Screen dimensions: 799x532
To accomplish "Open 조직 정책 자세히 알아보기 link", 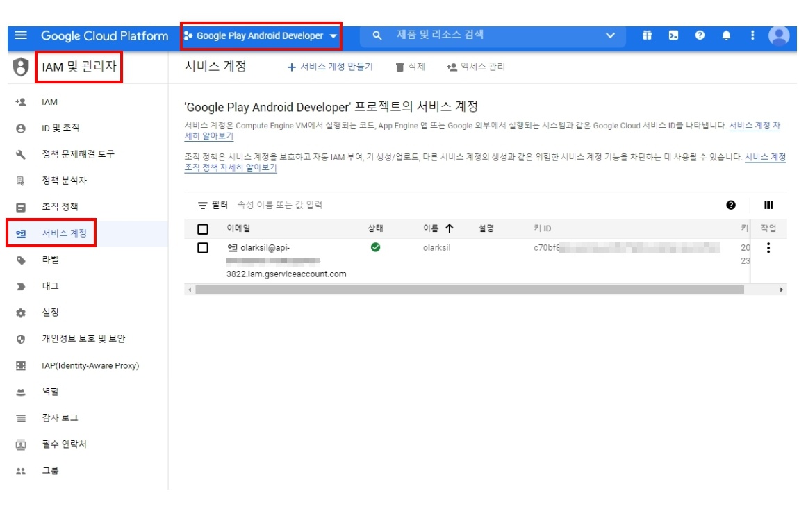I will click(231, 168).
